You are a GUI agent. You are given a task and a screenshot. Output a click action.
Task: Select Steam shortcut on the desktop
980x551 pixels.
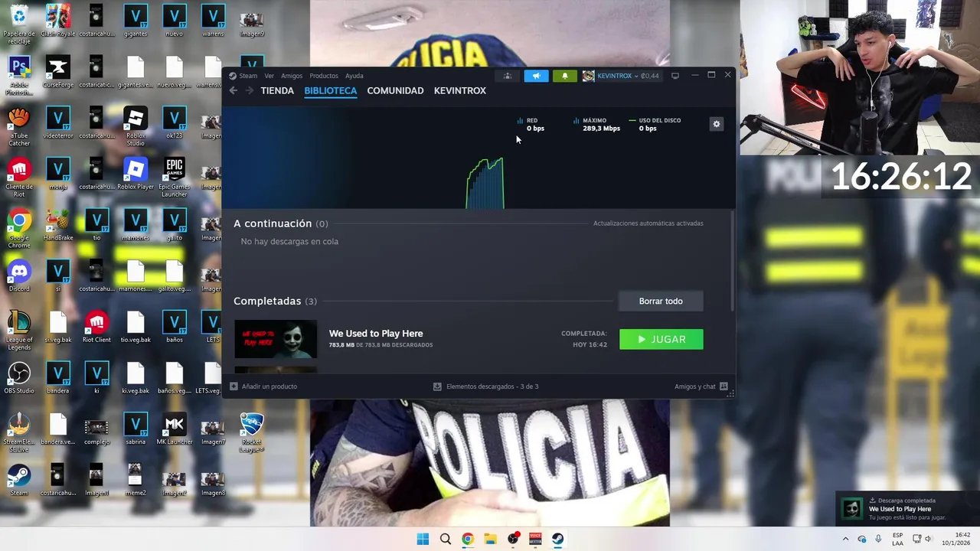(19, 481)
